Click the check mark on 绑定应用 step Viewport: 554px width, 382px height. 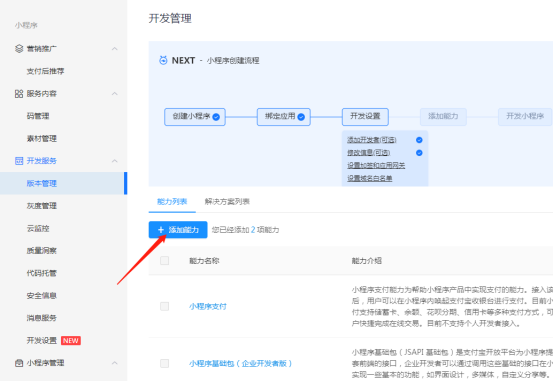point(301,117)
